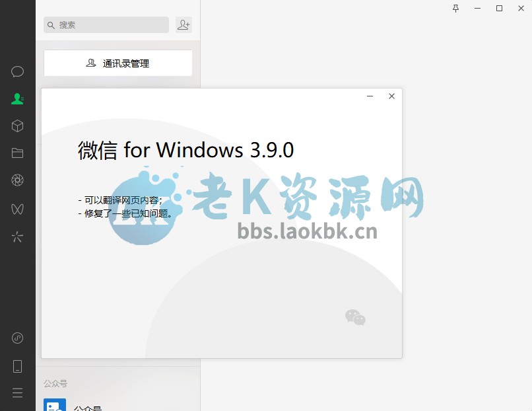Screen dimensions: 532x411
Task: Open the Search spark icon
Action: tap(17, 237)
